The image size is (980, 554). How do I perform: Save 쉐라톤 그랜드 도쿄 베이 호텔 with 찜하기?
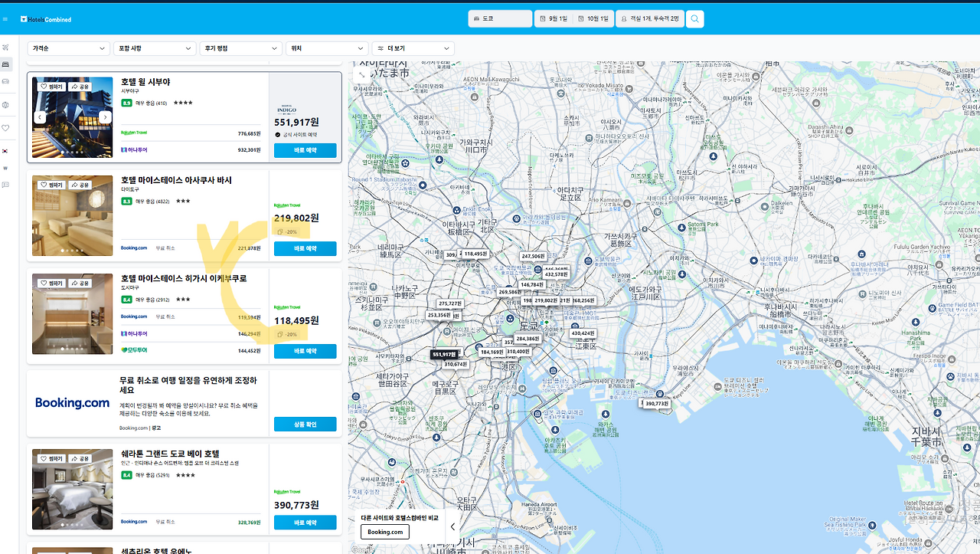point(51,458)
